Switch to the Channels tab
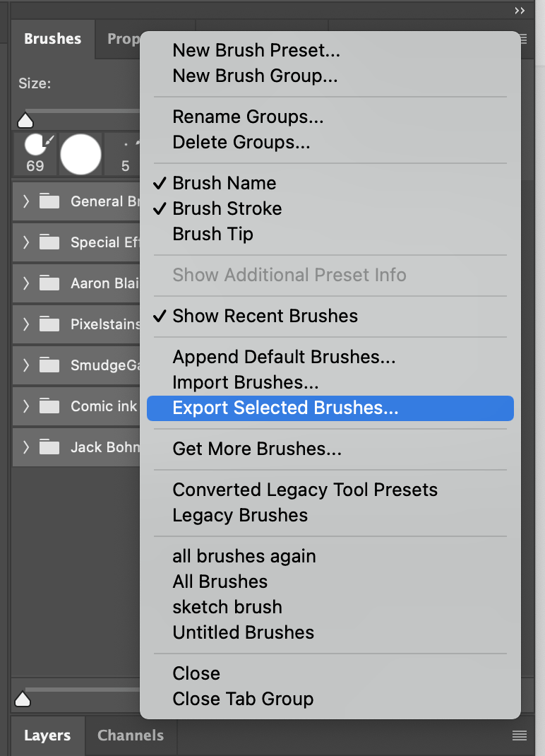545x756 pixels. [x=130, y=735]
